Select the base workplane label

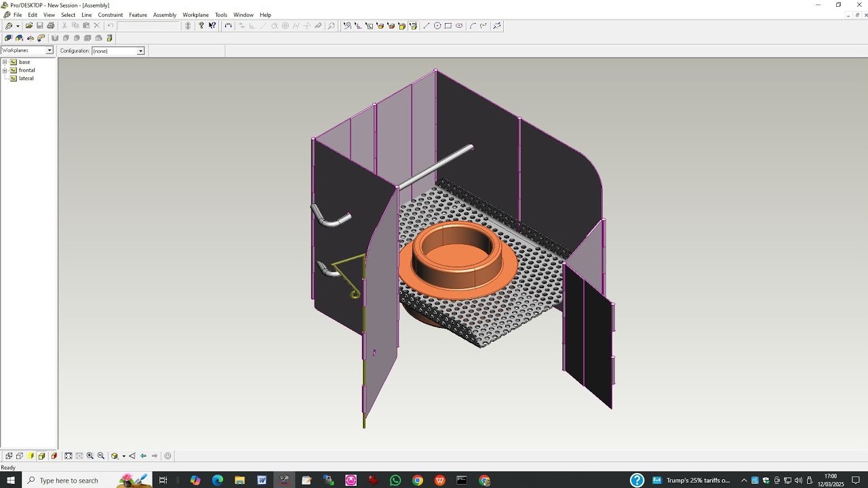(24, 62)
